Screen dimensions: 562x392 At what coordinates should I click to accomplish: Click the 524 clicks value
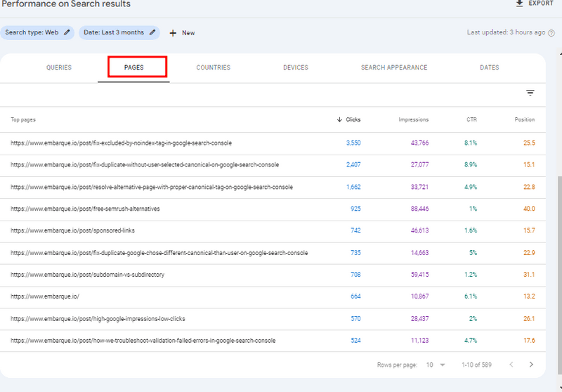tap(355, 341)
